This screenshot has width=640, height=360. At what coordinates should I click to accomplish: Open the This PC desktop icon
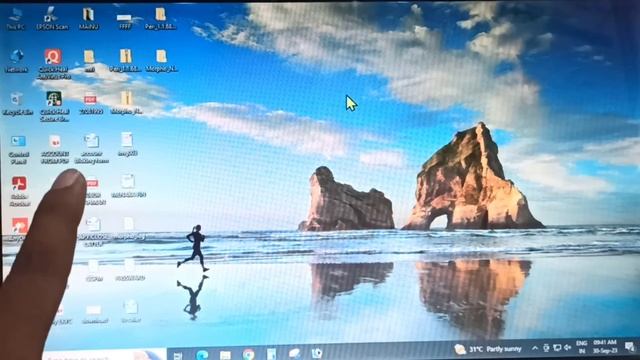[x=16, y=19]
